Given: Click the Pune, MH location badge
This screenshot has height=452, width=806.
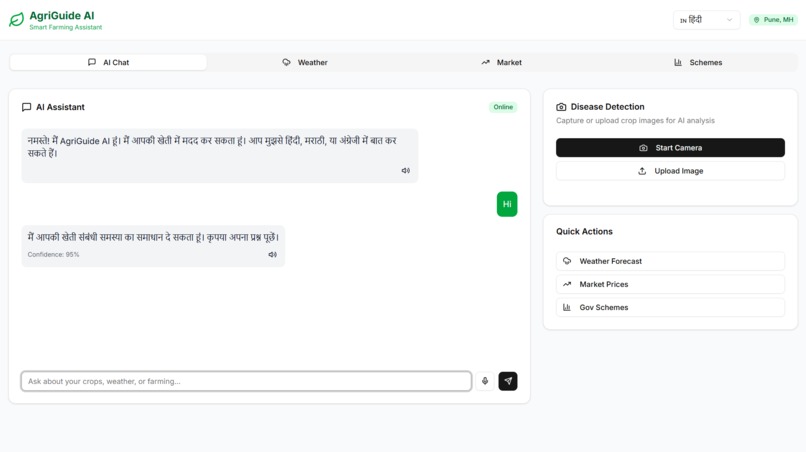Looking at the screenshot, I should coord(773,20).
